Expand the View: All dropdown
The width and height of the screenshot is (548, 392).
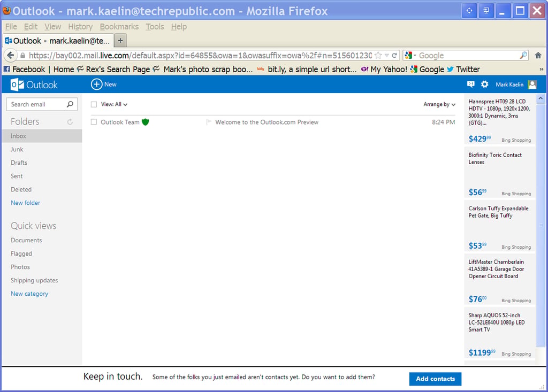tap(115, 104)
